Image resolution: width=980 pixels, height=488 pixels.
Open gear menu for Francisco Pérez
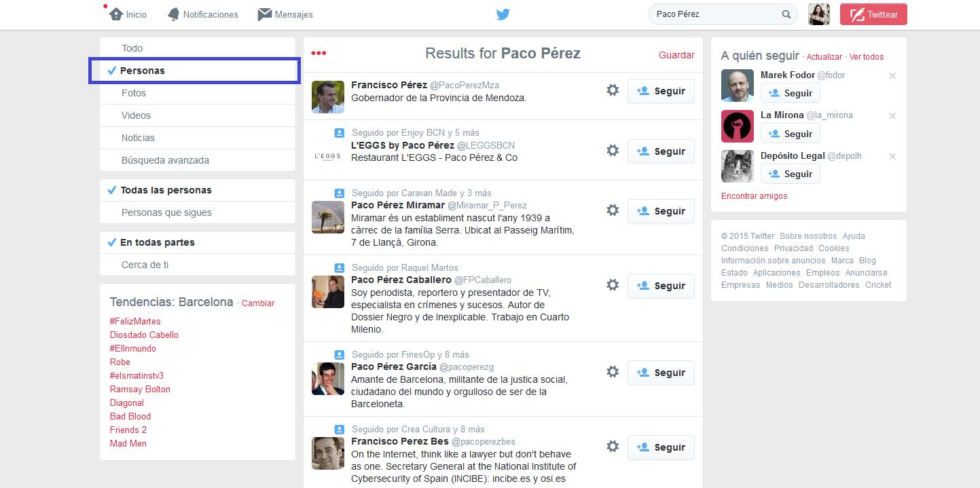[613, 90]
